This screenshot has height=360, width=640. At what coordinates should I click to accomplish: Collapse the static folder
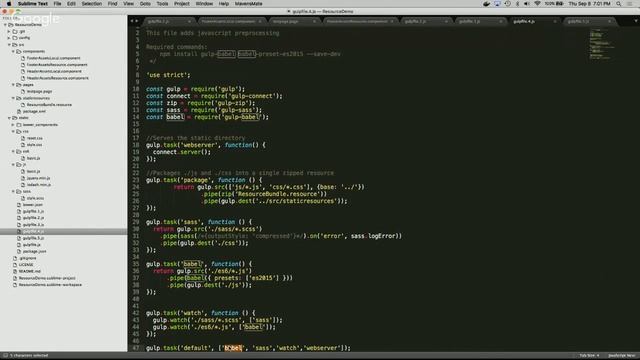tap(9, 118)
